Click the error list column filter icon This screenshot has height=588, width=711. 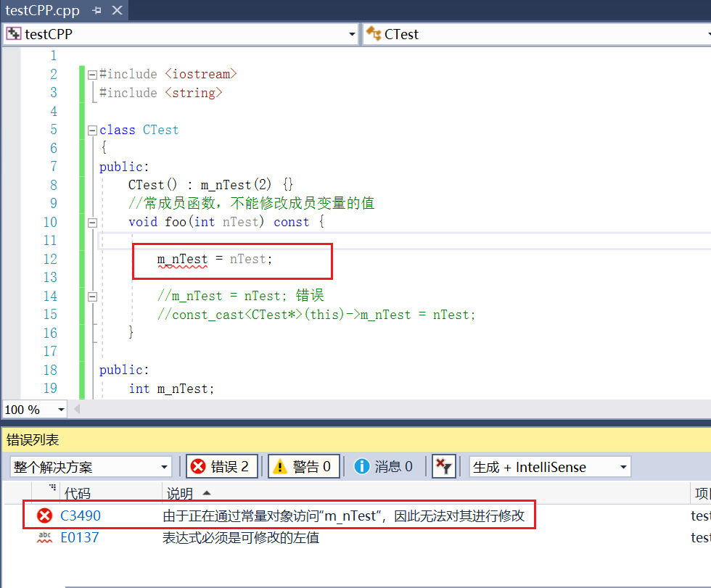pos(52,487)
